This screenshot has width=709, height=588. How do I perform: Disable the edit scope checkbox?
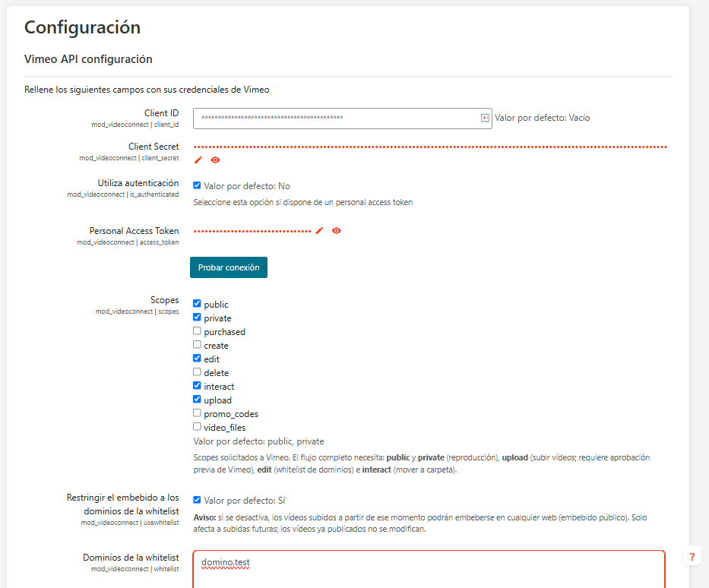pos(197,358)
